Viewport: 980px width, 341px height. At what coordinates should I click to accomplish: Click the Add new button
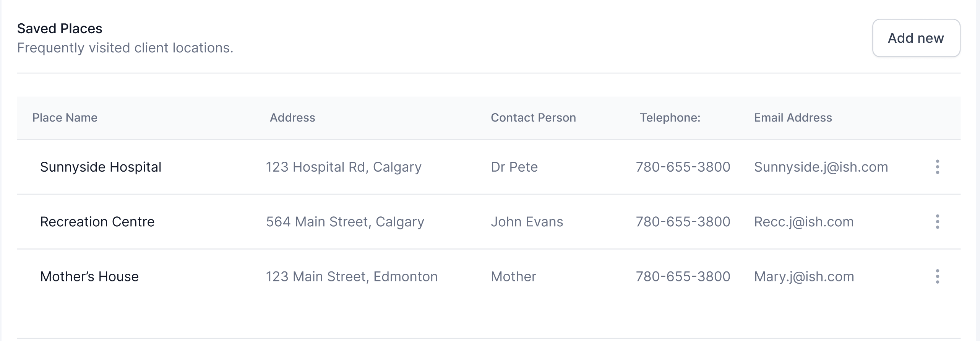click(916, 38)
